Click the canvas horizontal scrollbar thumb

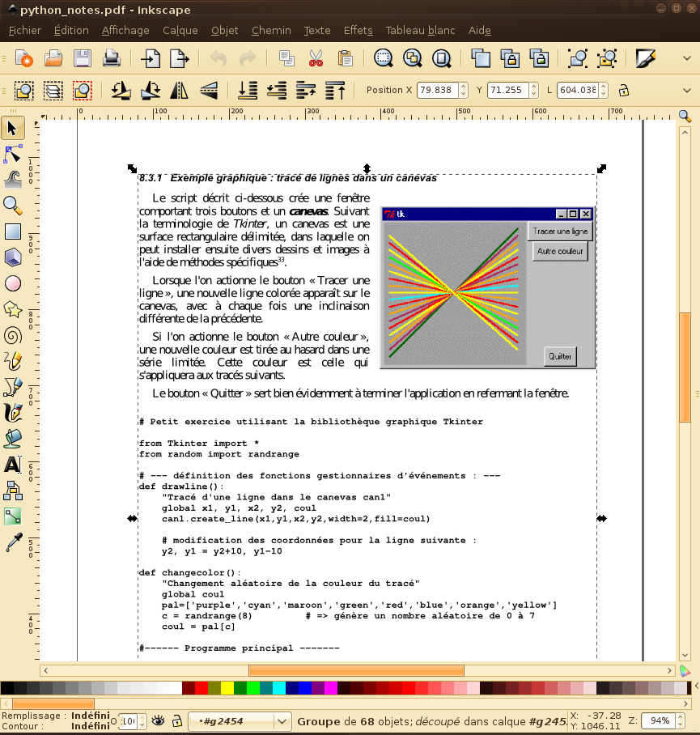356,671
